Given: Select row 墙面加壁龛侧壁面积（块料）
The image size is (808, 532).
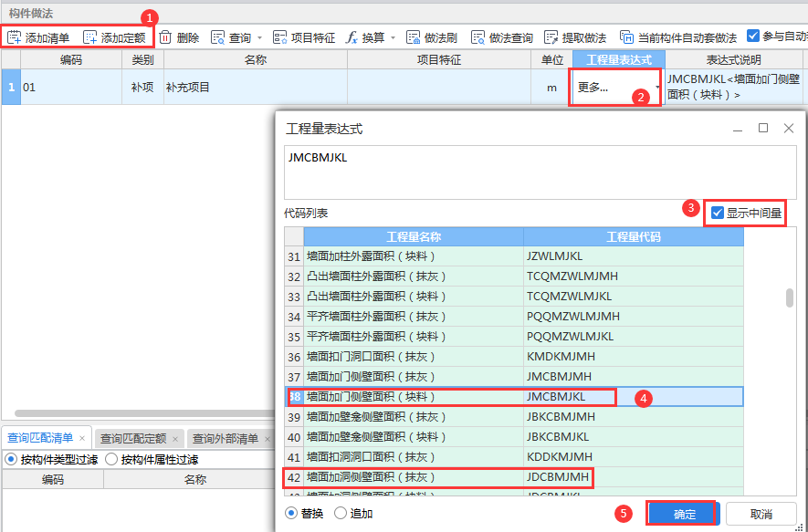Looking at the screenshot, I should coord(514,437).
